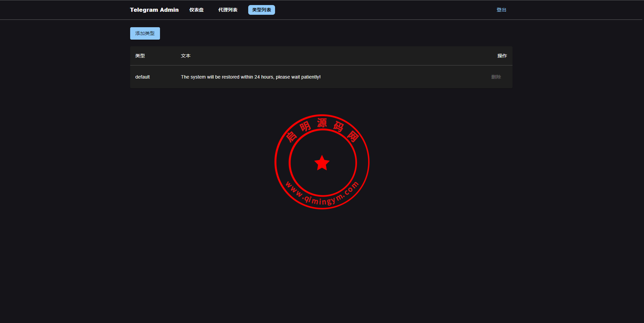Screen dimensions: 644x323
Task: Open the 仪表盘 dashboard tab
Action: (x=196, y=10)
